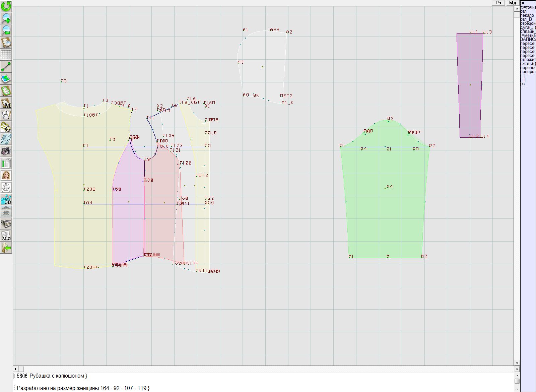The width and height of the screenshot is (536, 392).
Task: Click the exit door icon
Action: 6,248
